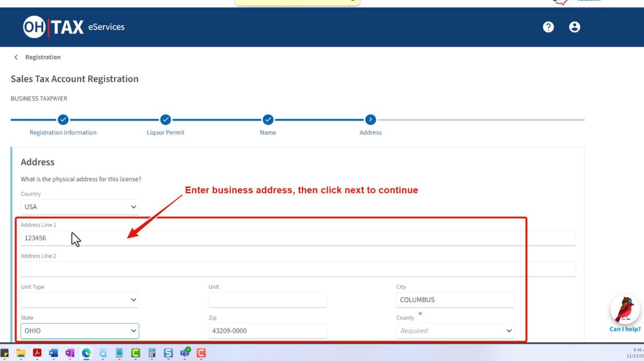Open Microsoft Edge from the taskbar
Viewport: 644px width, 361px height.
click(x=86, y=353)
